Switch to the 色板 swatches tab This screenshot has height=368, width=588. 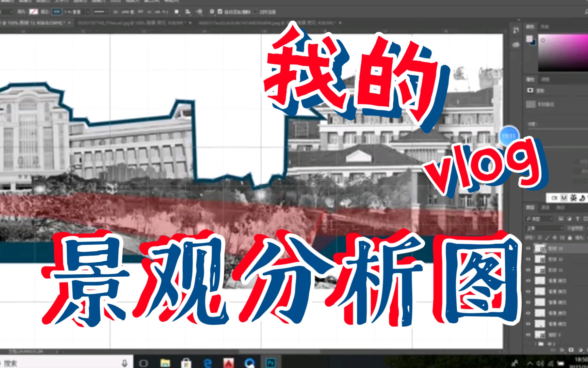tap(545, 27)
